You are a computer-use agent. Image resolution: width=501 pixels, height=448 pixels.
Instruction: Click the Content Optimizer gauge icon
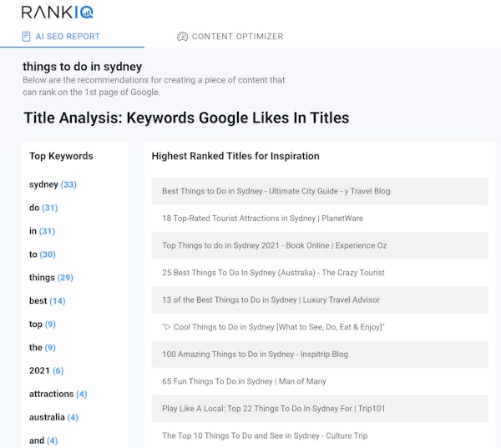pyautogui.click(x=182, y=37)
